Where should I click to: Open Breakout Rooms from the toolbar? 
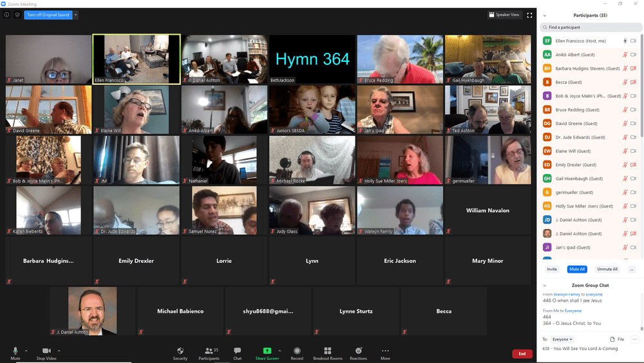click(x=327, y=351)
